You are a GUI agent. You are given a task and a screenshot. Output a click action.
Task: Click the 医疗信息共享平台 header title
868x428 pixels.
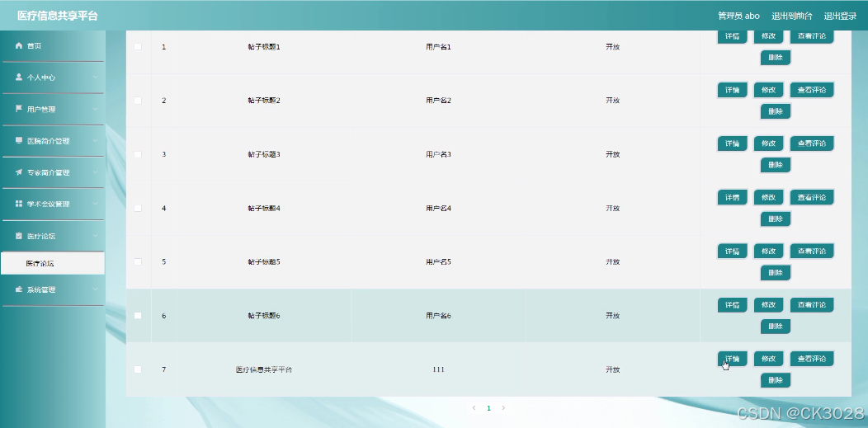click(x=58, y=16)
